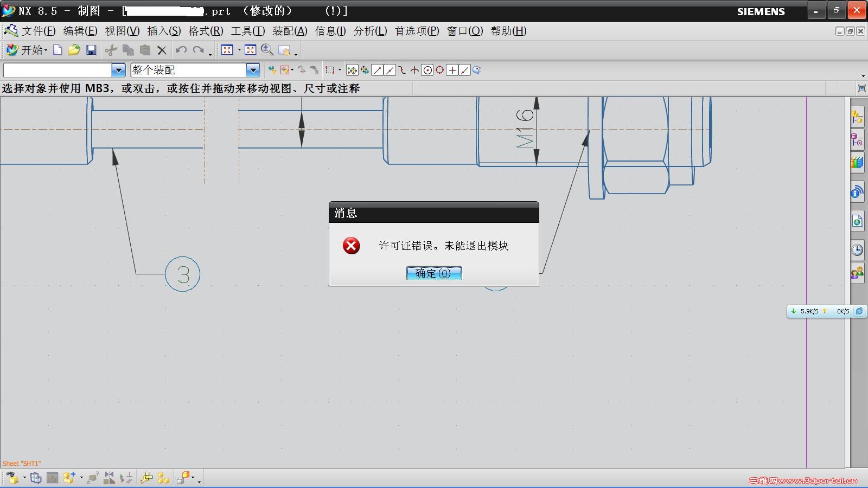
Task: Click the 开始 start button
Action: [26, 50]
